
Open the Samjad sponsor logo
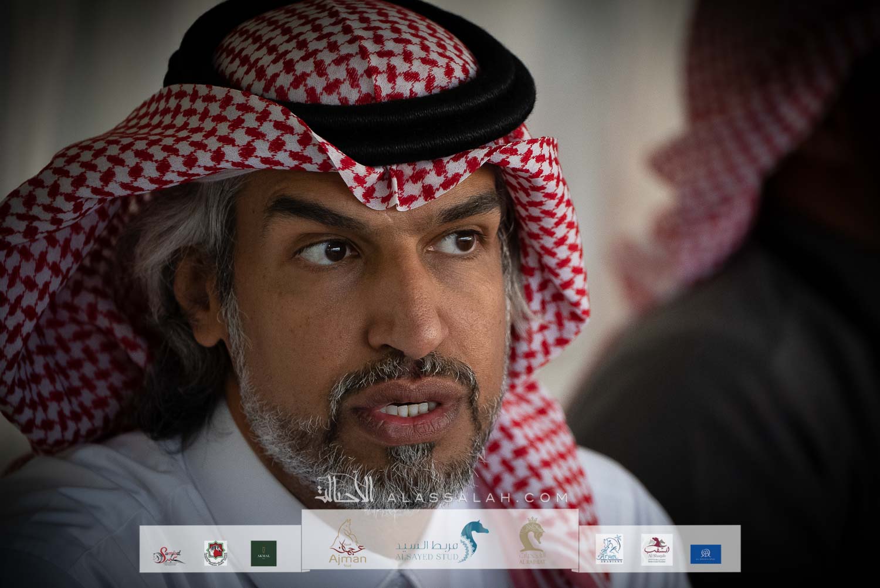(168, 553)
